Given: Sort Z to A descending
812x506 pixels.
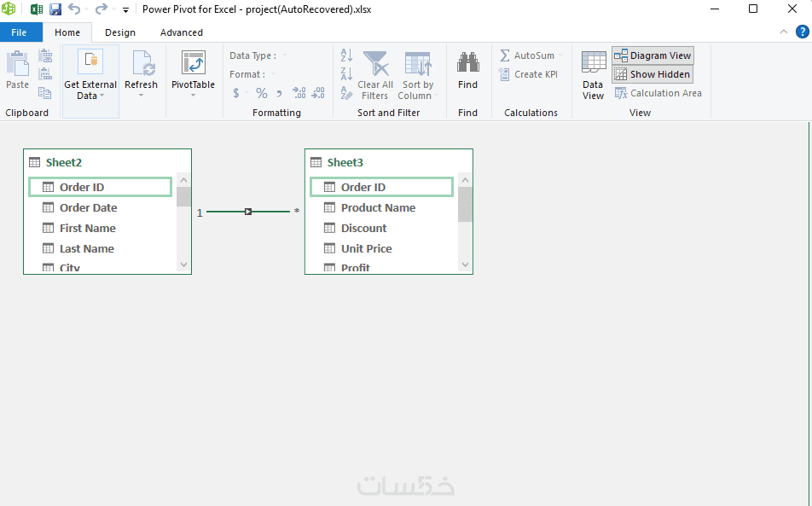Looking at the screenshot, I should tap(346, 73).
